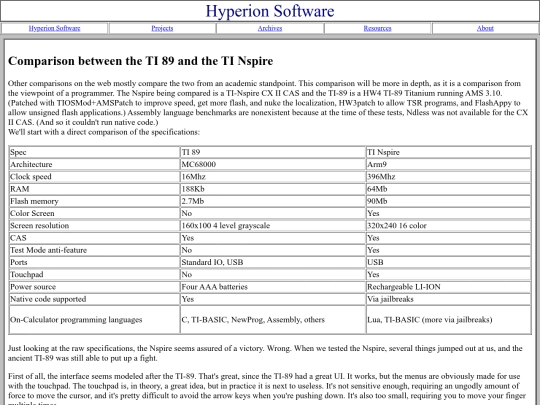This screenshot has width=540, height=405.
Task: Click paragraph starting 'Just looking at the raw'
Action: [x=265, y=353]
